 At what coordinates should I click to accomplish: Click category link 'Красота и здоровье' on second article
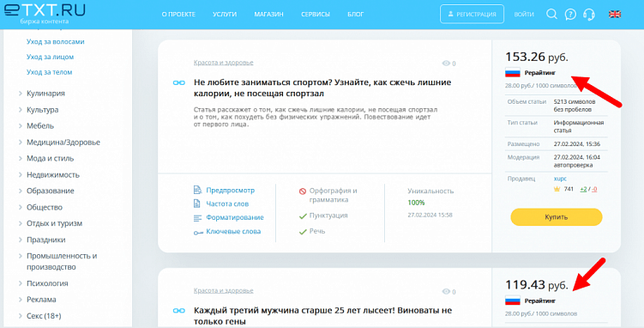pyautogui.click(x=224, y=290)
